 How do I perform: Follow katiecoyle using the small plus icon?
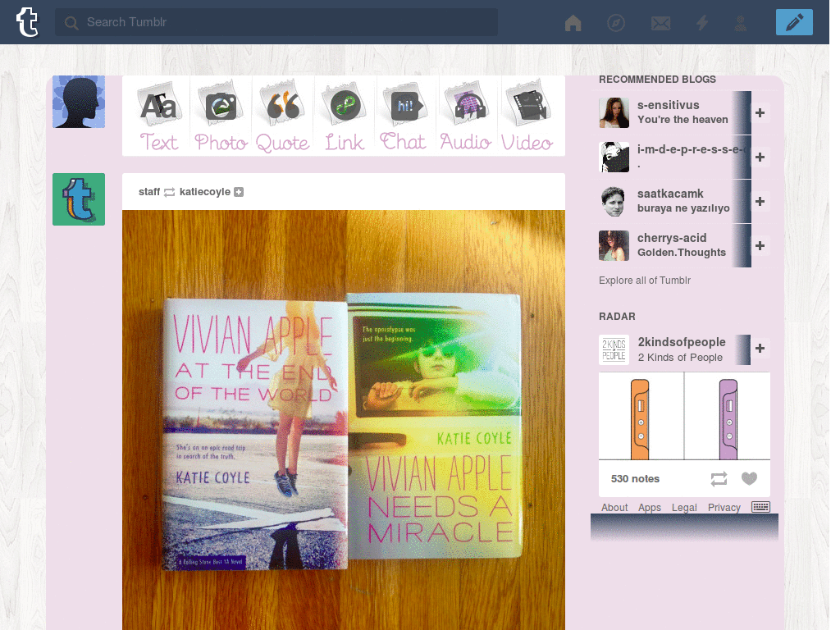click(x=239, y=192)
